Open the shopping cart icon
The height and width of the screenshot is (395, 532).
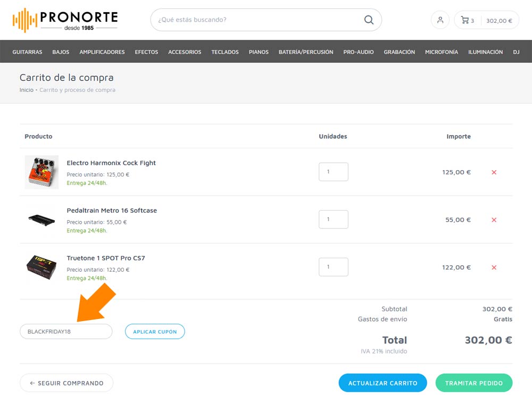coord(464,20)
